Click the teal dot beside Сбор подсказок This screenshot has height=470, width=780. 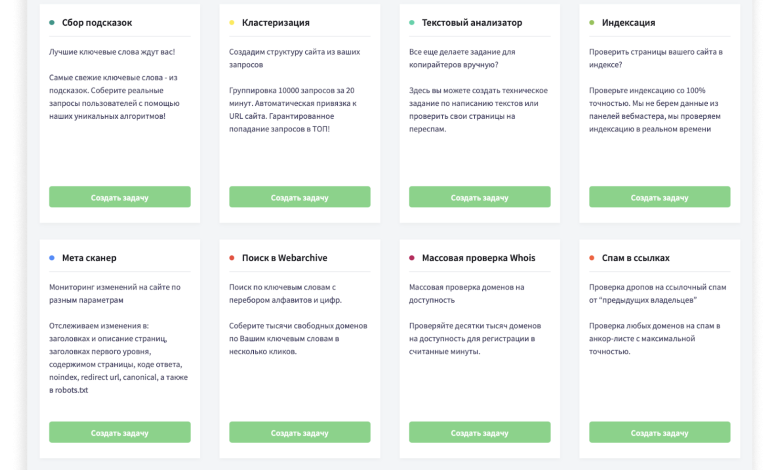point(52,22)
